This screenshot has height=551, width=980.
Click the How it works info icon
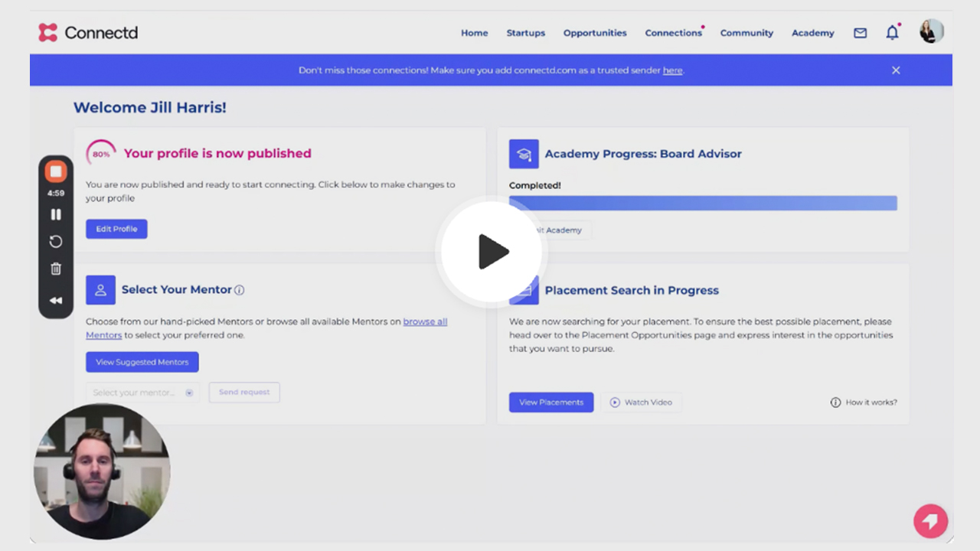pyautogui.click(x=835, y=403)
